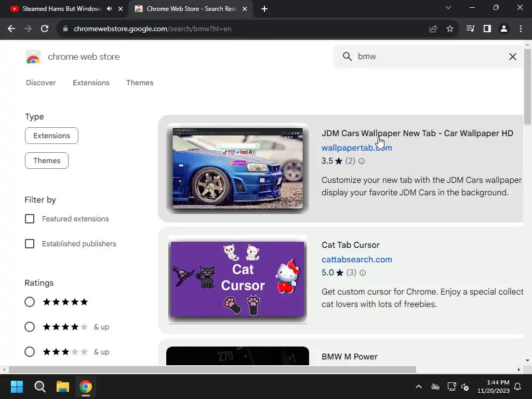Click BMW M Power thumbnail
The height and width of the screenshot is (399, 532).
[x=237, y=356]
